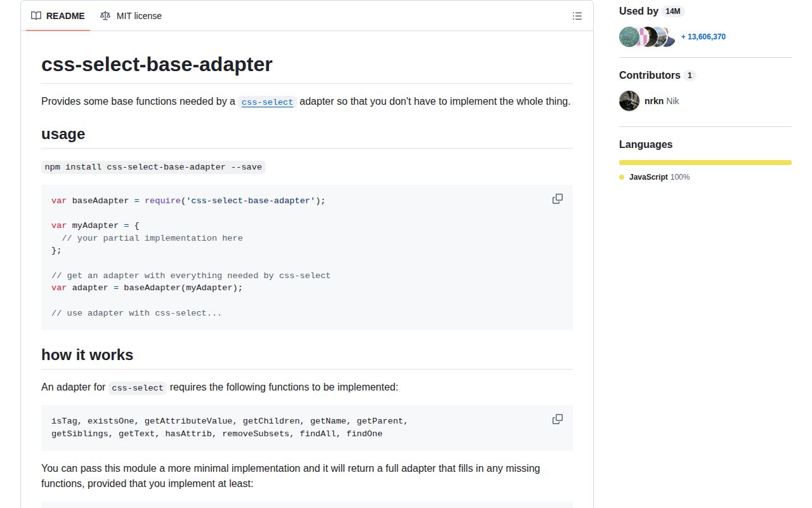
Task: Click the line var baseAdapter = require('css-select-base-adapter');
Action: tap(188, 201)
